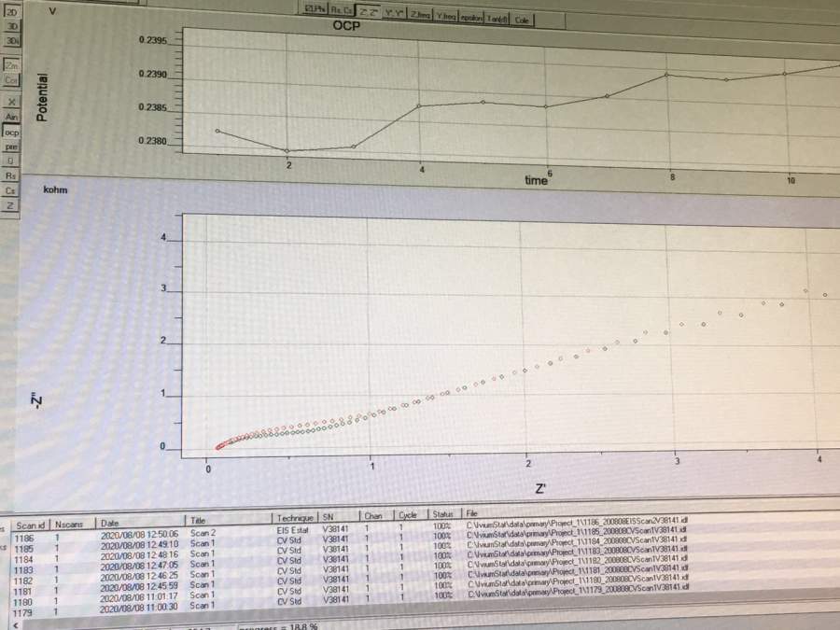Open the Rs, Cs plot tab
Image resolution: width=840 pixels, height=630 pixels.
pyautogui.click(x=342, y=11)
